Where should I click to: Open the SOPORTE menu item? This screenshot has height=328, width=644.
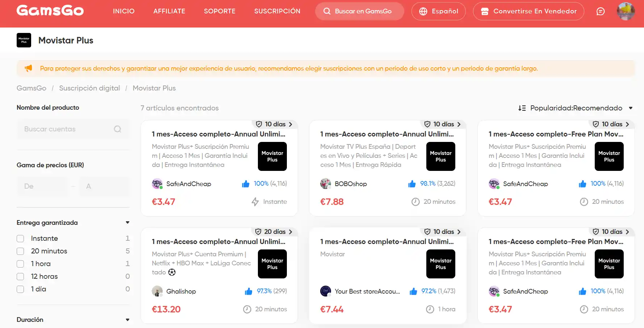click(219, 11)
